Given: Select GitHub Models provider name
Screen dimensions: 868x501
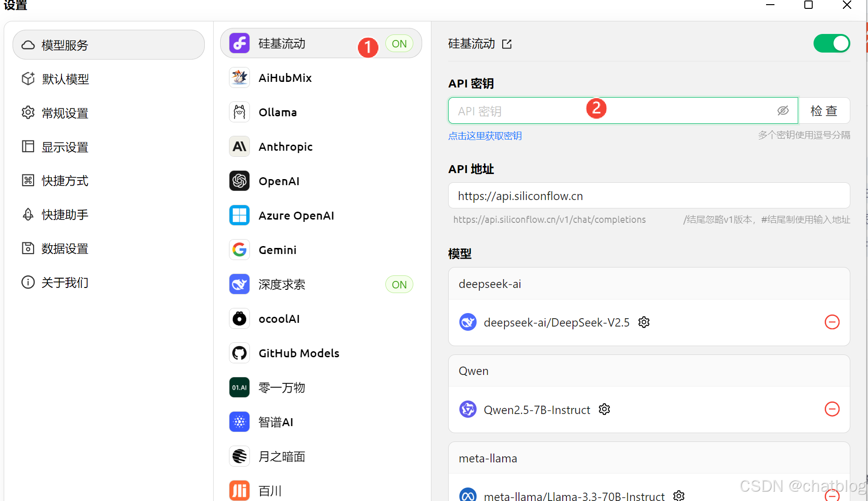Looking at the screenshot, I should coord(299,354).
